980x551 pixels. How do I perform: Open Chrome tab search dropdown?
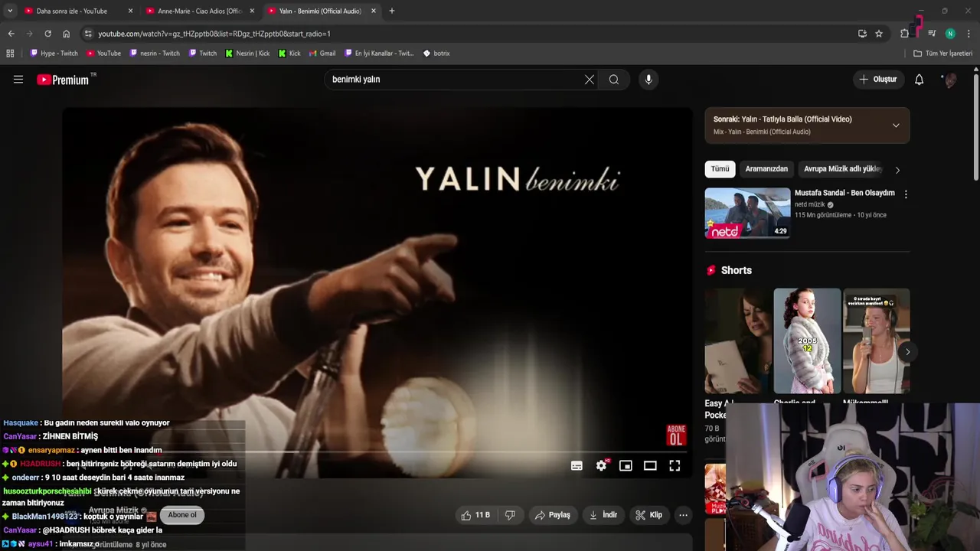tap(10, 11)
